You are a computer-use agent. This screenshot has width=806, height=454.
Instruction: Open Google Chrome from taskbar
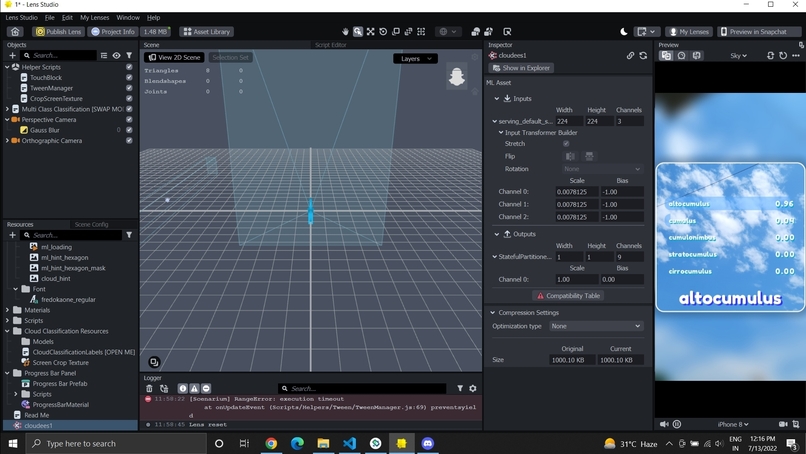tap(271, 443)
